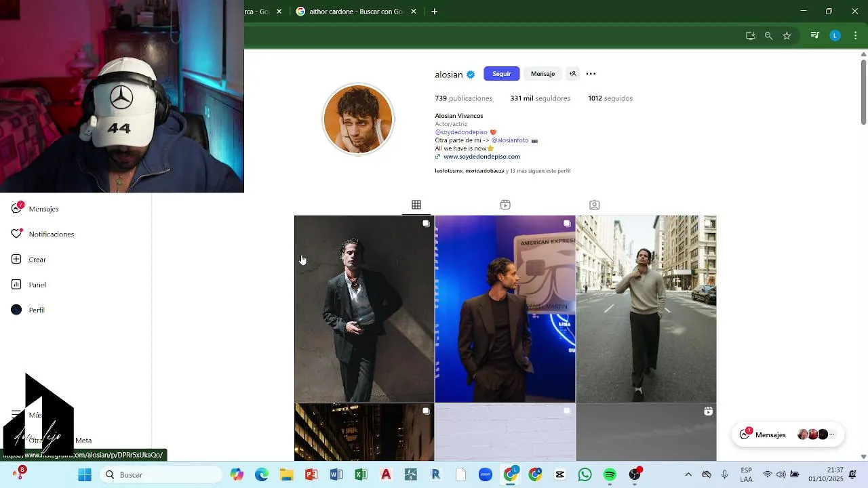Open a new browser tab

(x=435, y=12)
